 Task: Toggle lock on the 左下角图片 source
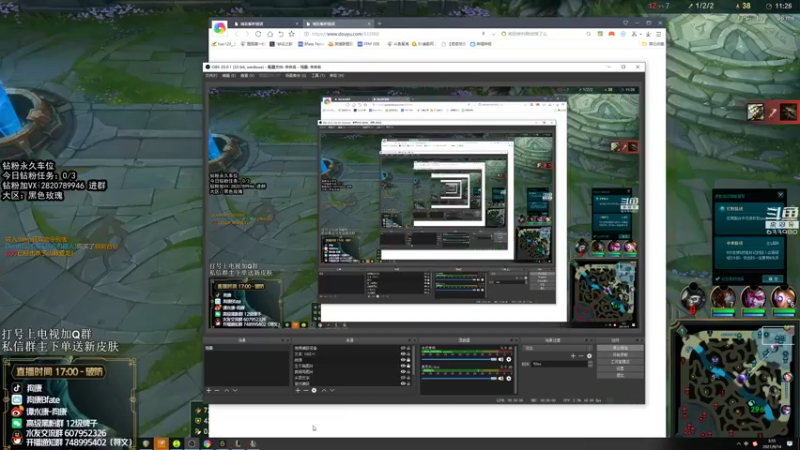coord(409,366)
